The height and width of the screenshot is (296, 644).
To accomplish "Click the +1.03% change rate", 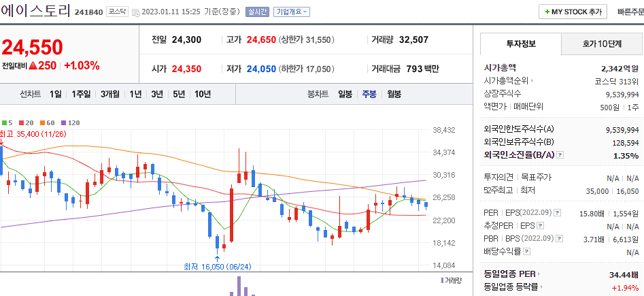I will (82, 65).
